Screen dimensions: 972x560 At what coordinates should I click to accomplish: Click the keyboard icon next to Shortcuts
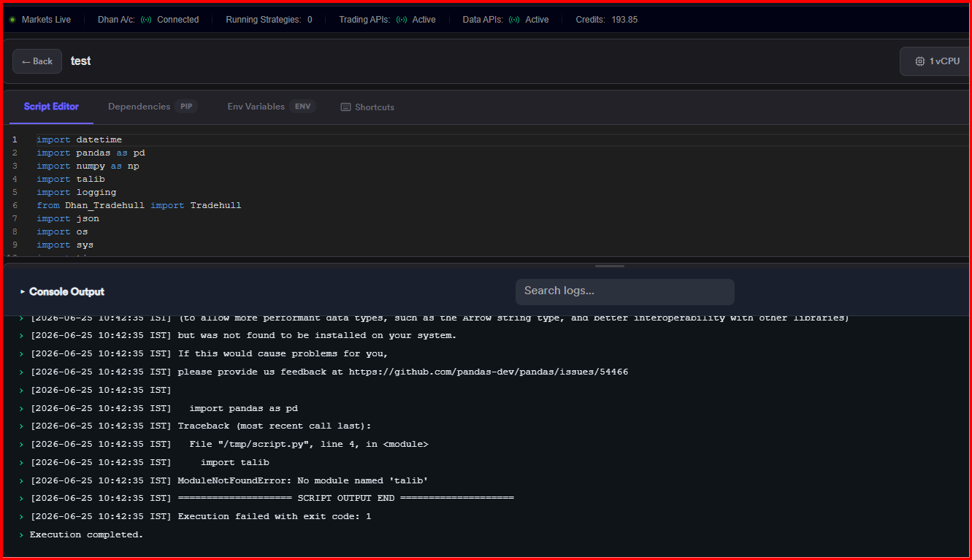(x=345, y=107)
